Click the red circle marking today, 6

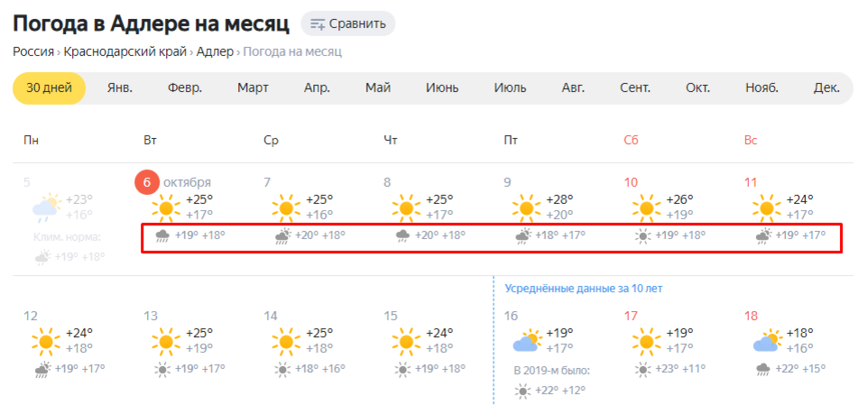[x=147, y=183]
